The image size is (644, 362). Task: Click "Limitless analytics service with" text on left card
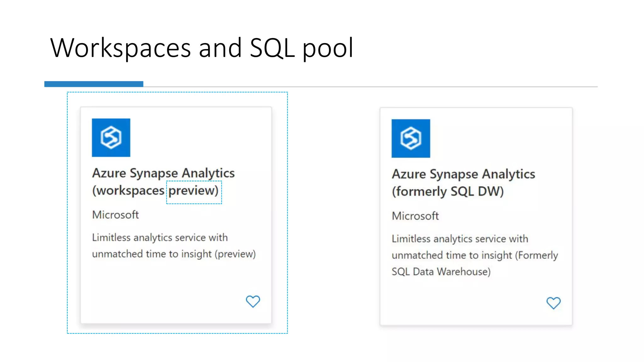pos(160,238)
